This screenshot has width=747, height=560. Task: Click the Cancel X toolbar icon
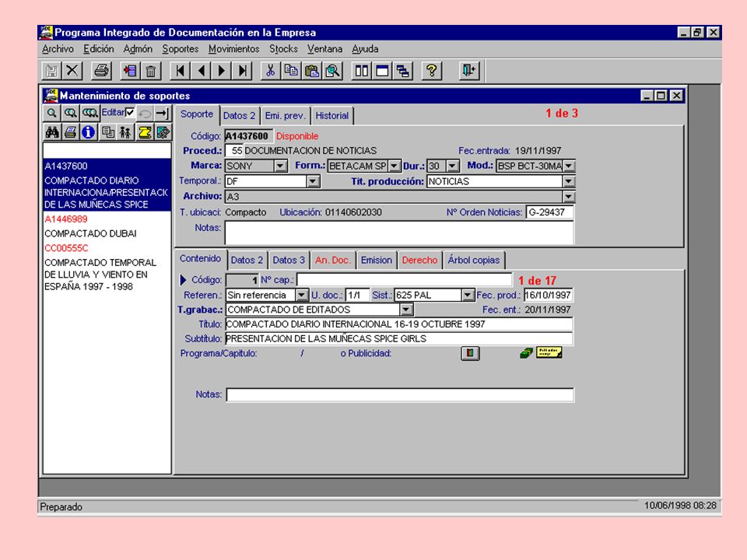(x=72, y=71)
